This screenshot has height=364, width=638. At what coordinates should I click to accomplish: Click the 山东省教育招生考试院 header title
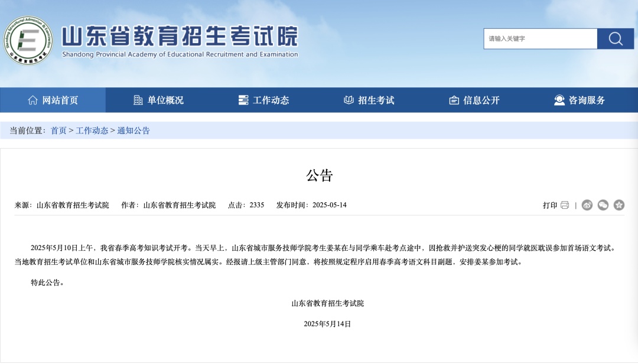click(x=180, y=35)
